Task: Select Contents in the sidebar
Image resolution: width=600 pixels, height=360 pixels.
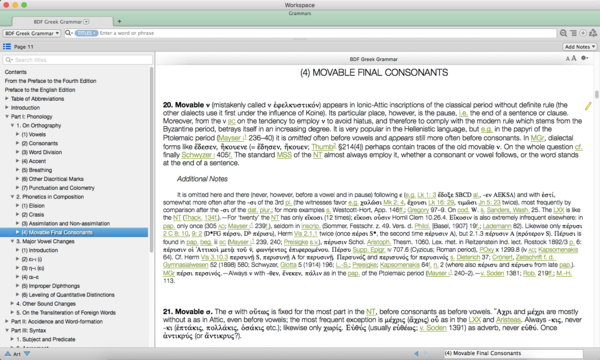Action: click(x=16, y=72)
